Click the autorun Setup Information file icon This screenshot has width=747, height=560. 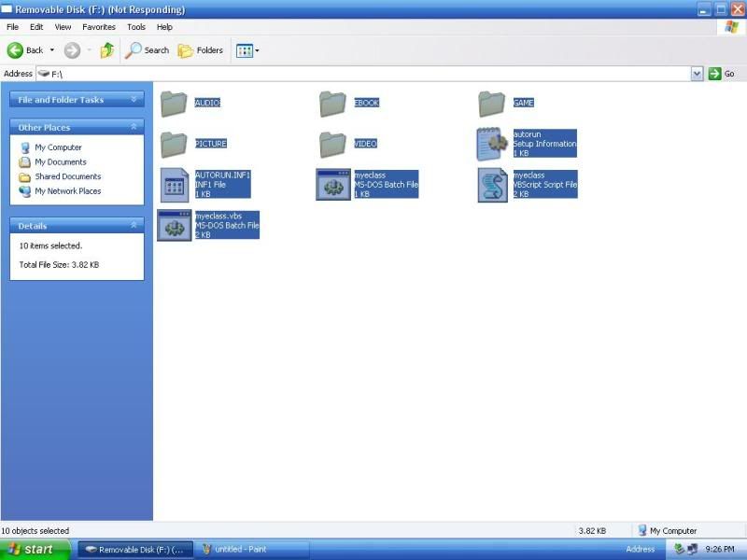(x=492, y=144)
